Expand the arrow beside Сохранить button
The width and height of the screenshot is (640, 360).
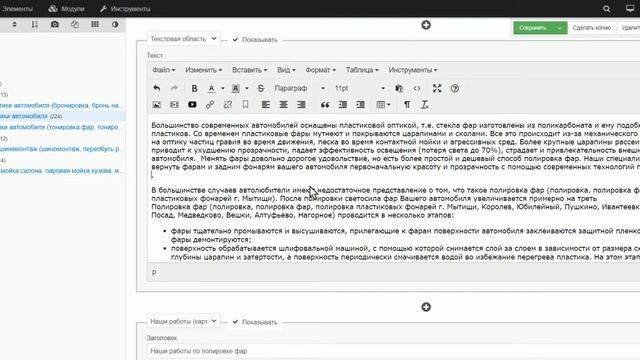point(559,28)
